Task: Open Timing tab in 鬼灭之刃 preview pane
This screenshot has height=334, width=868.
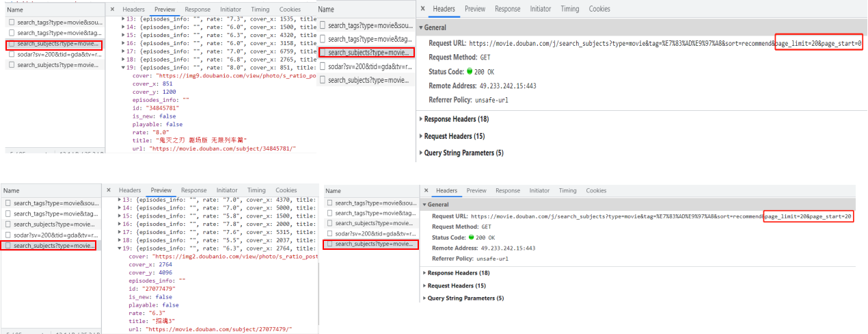Action: (260, 10)
